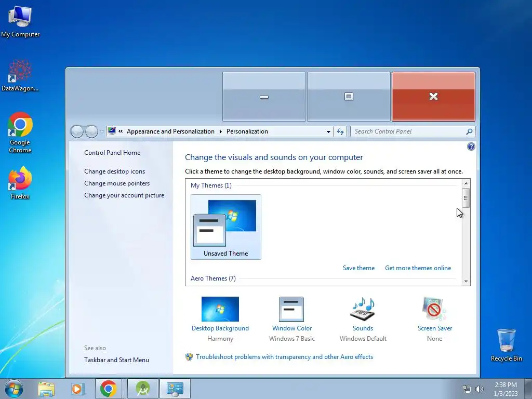Image resolution: width=532 pixels, height=399 pixels.
Task: Click the Harmony label under Desktop Background
Action: coord(220,339)
